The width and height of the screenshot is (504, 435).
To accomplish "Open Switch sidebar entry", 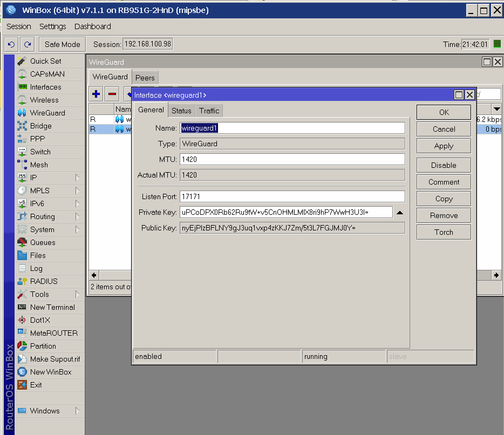I will [x=50, y=152].
